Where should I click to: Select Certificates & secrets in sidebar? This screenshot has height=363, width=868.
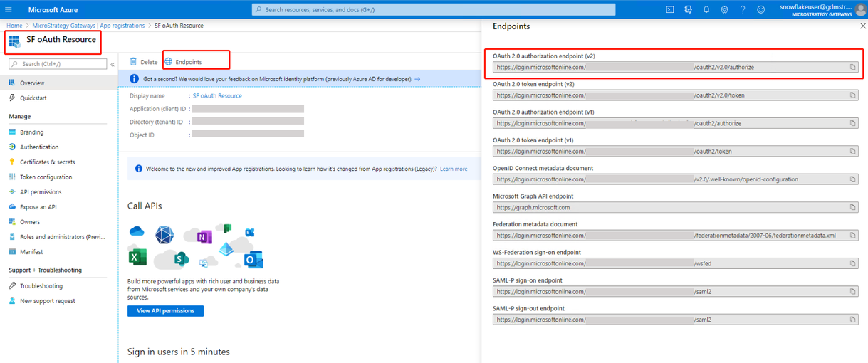click(x=47, y=162)
